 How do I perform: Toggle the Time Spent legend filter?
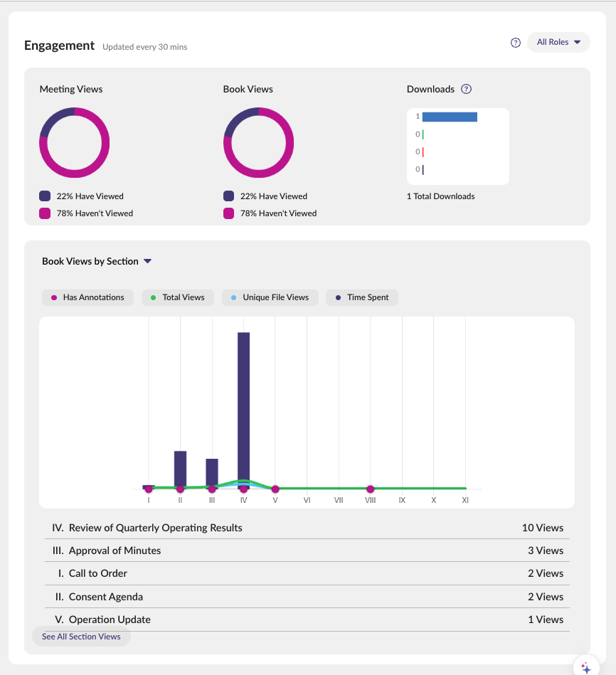pyautogui.click(x=362, y=297)
